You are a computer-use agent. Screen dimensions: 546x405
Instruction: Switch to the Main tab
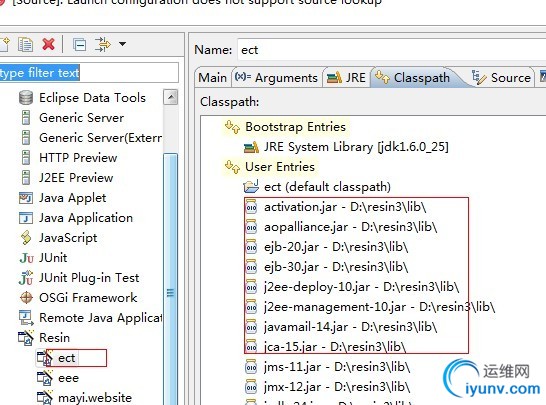click(x=212, y=77)
